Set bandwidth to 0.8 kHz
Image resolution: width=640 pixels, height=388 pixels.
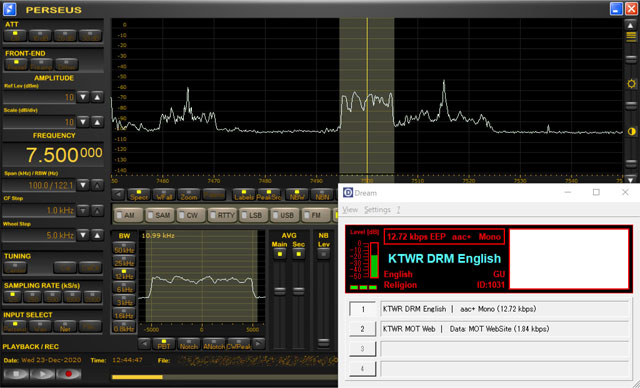tap(124, 327)
